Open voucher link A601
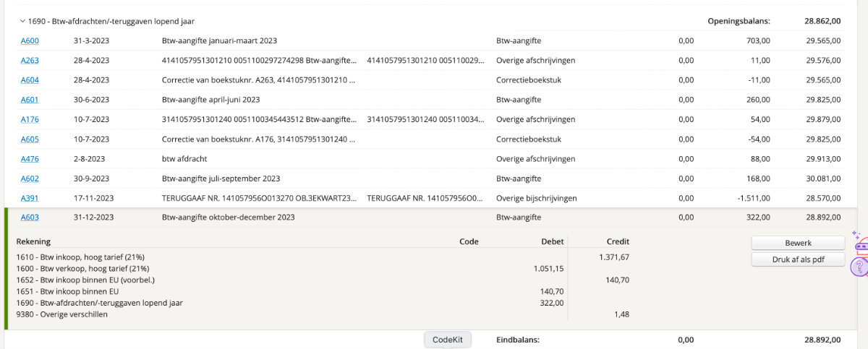 click(x=30, y=100)
